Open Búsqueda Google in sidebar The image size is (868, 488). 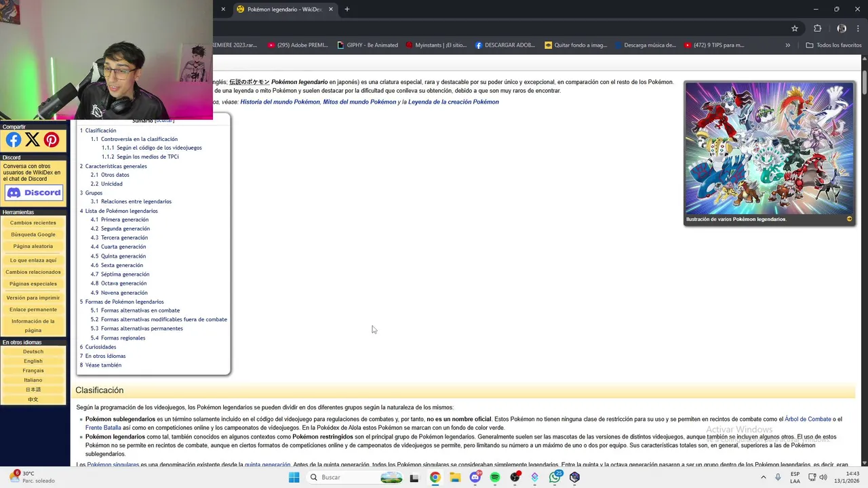coord(33,235)
